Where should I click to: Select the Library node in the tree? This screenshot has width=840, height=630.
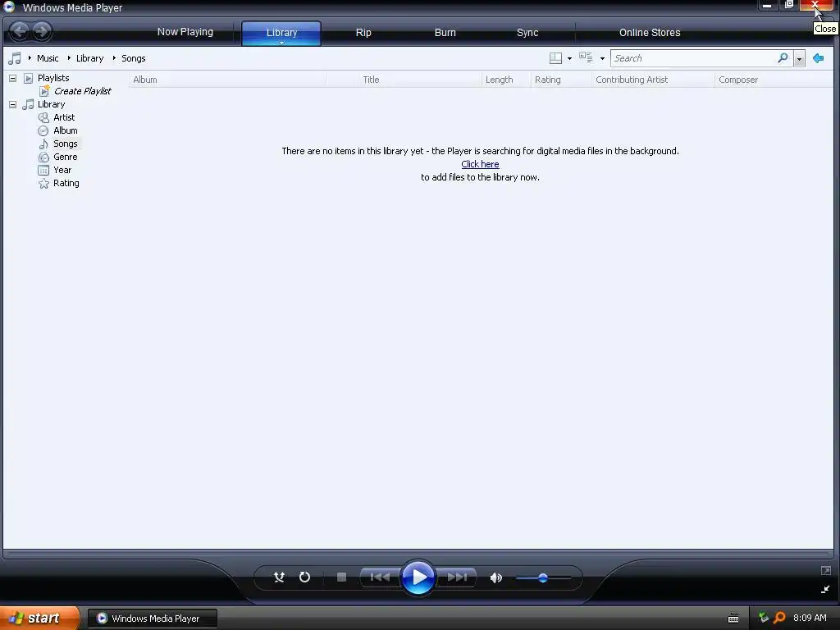51,104
